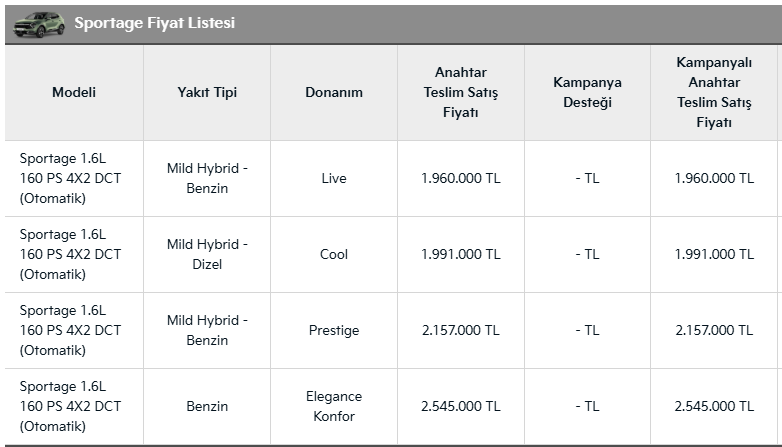Click the model name in the Live row
This screenshot has height=447, width=782.
(x=70, y=178)
